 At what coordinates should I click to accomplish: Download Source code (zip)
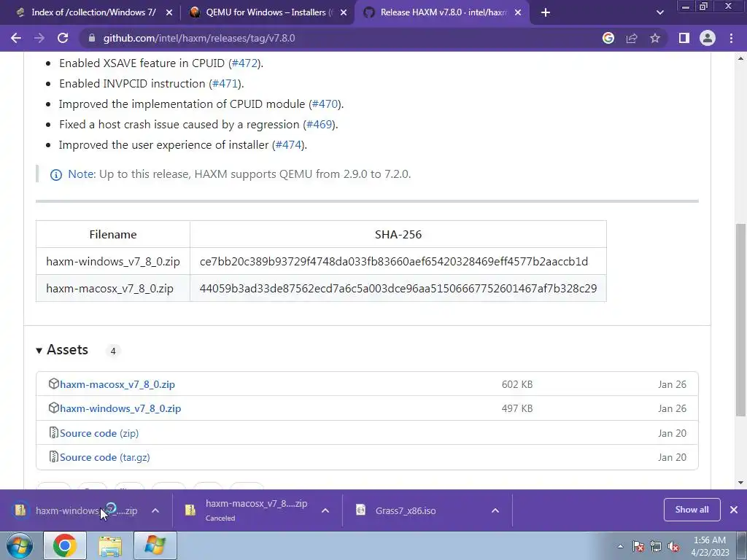click(99, 433)
